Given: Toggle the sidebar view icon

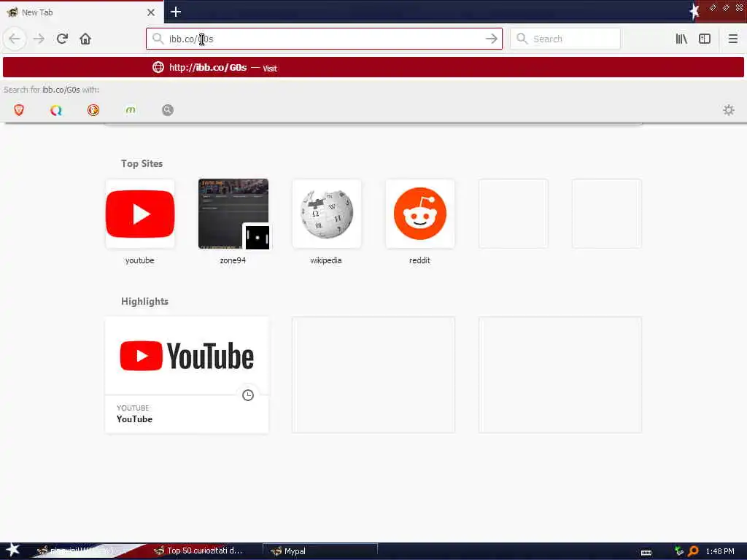Looking at the screenshot, I should point(705,39).
